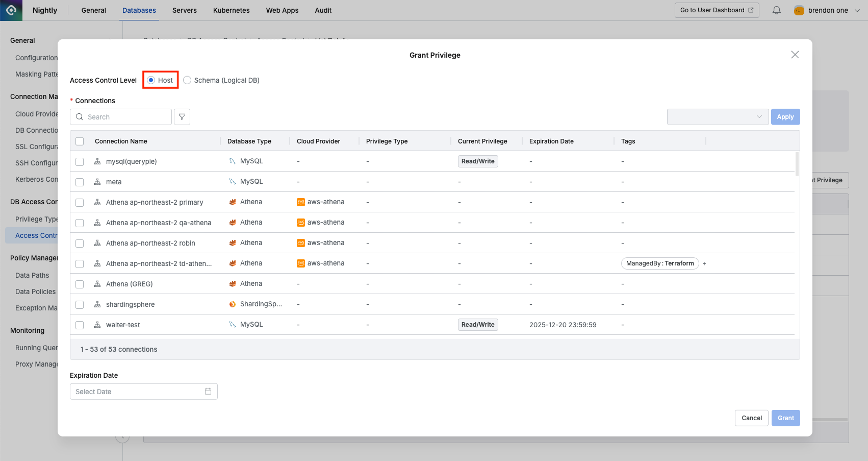
Task: Click the filter funnel icon beside Search
Action: 182,117
